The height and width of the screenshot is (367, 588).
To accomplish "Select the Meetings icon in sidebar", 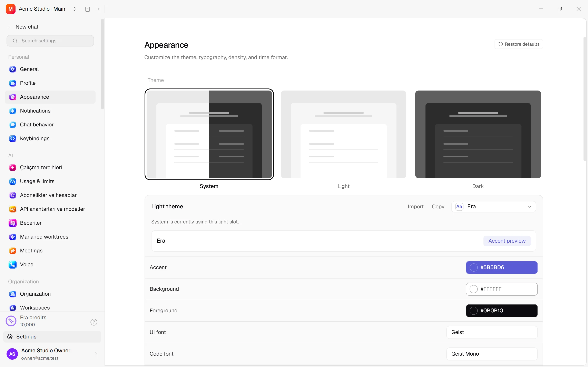I will tap(13, 251).
